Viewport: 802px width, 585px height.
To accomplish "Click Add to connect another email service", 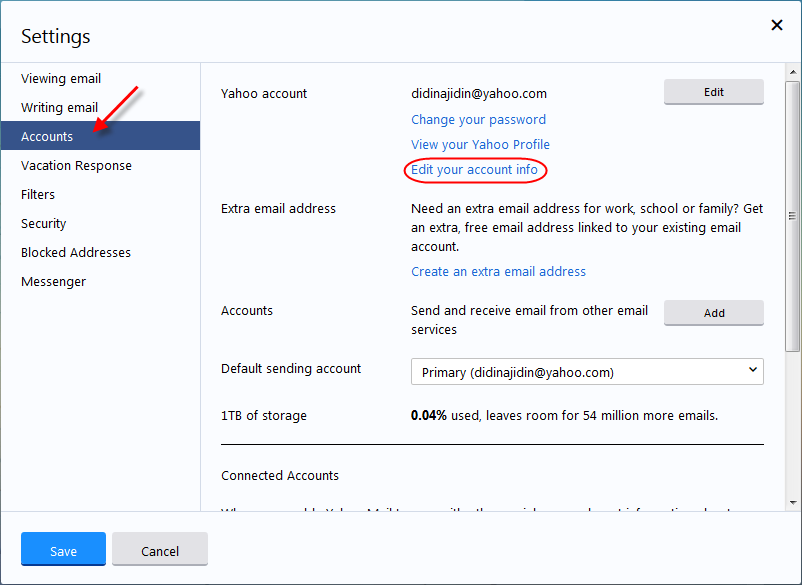I will pos(714,313).
